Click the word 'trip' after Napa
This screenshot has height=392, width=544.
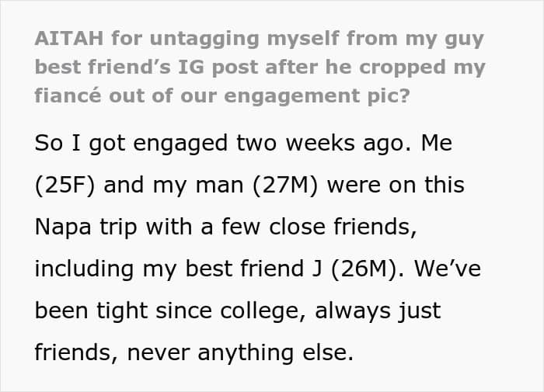coord(118,227)
